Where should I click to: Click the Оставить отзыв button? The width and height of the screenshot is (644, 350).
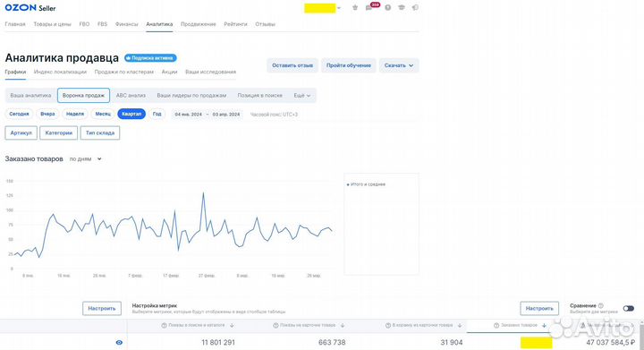[x=292, y=65]
